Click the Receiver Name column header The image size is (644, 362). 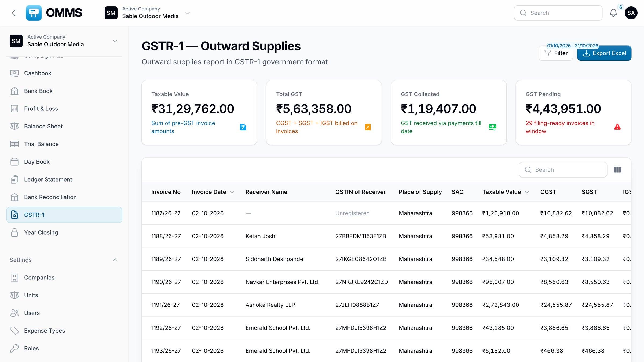(266, 192)
